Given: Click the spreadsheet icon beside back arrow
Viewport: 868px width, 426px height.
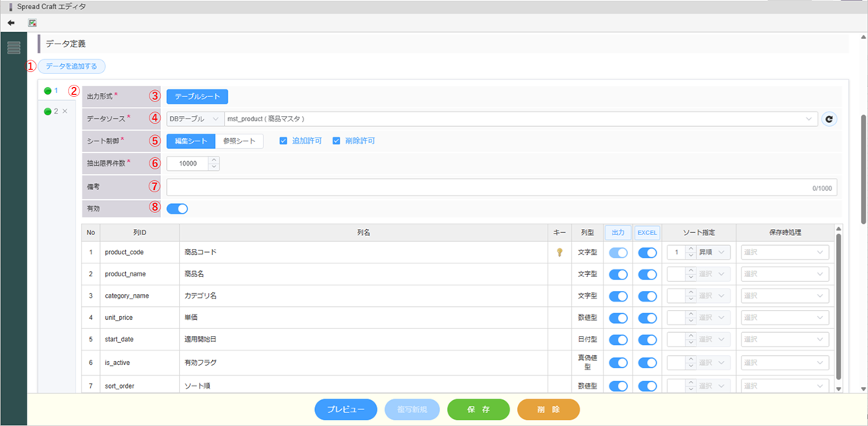Looking at the screenshot, I should [x=33, y=23].
